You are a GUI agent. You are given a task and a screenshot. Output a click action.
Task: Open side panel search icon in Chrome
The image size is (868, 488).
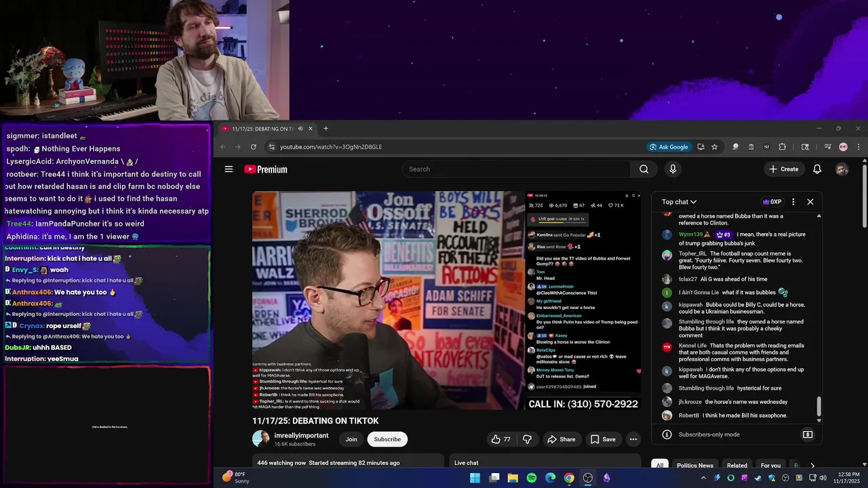point(805,147)
